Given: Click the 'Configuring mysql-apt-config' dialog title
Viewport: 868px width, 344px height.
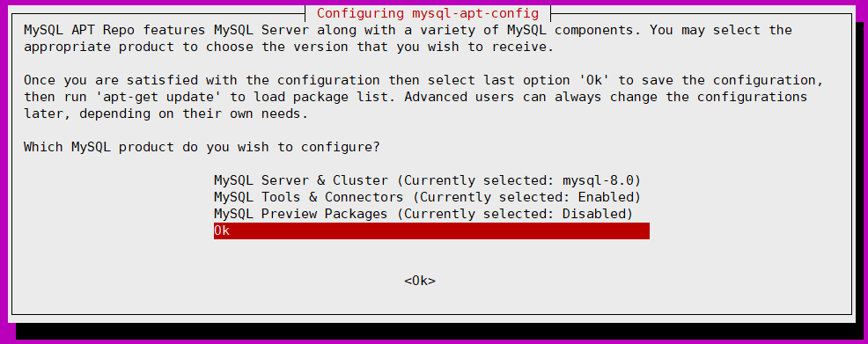Looking at the screenshot, I should 427,12.
